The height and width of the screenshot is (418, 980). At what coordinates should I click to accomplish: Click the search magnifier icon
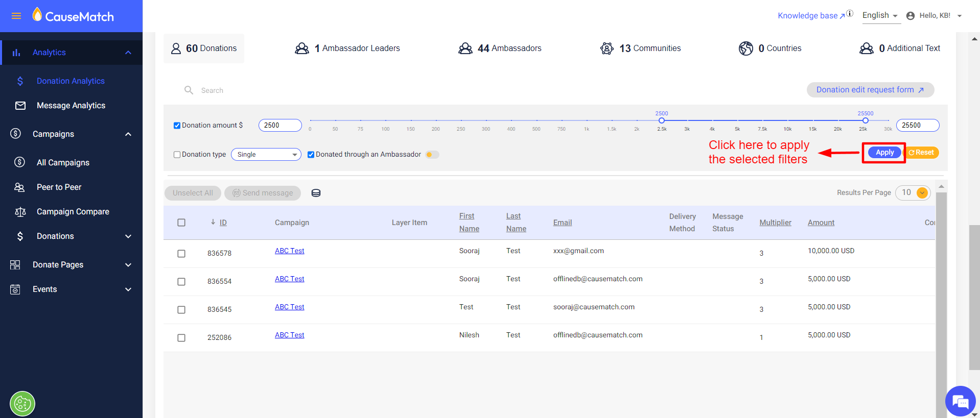point(189,90)
